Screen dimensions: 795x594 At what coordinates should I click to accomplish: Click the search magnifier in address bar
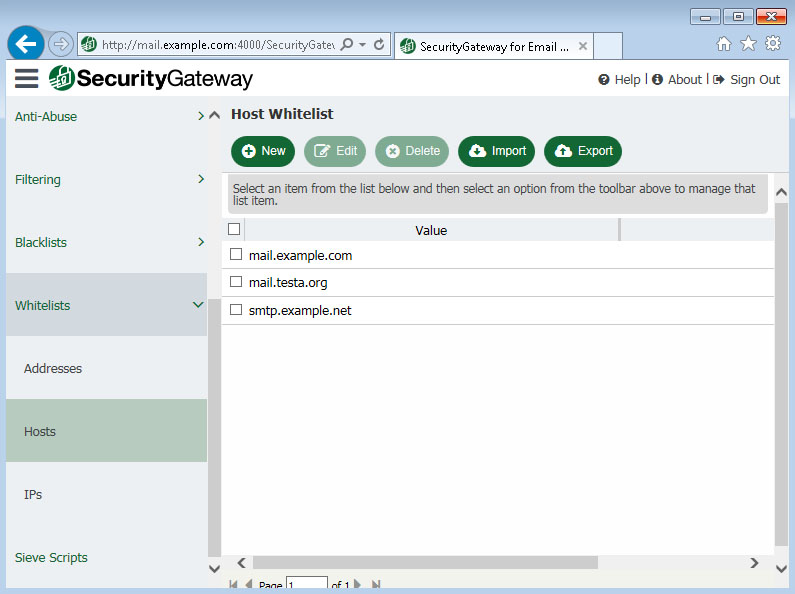pyautogui.click(x=347, y=45)
